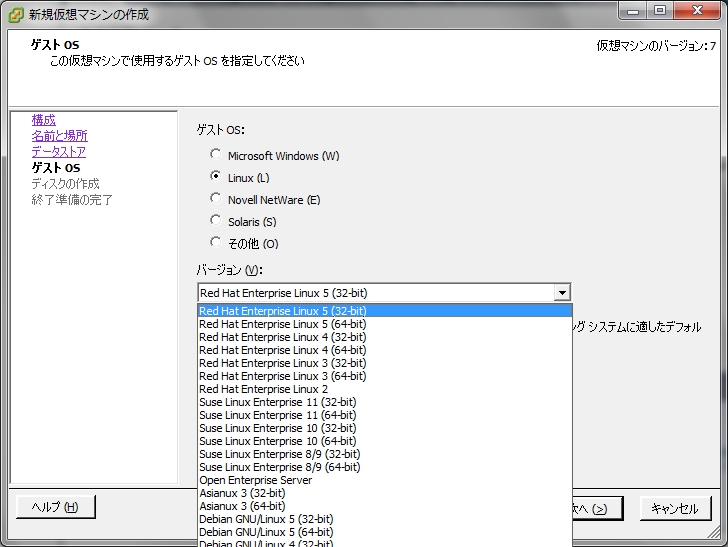The width and height of the screenshot is (728, 547).
Task: Close the wizard with the X button
Action: pyautogui.click(x=697, y=10)
